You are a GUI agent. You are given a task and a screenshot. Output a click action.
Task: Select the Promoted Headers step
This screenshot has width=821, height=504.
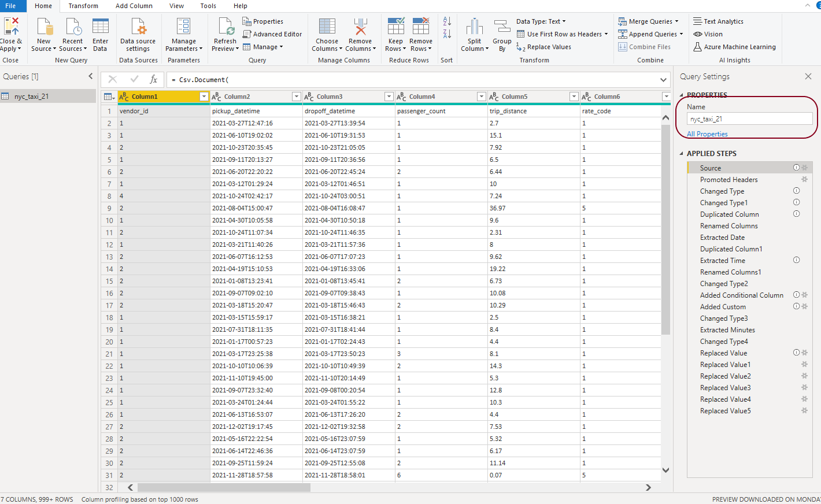(728, 180)
